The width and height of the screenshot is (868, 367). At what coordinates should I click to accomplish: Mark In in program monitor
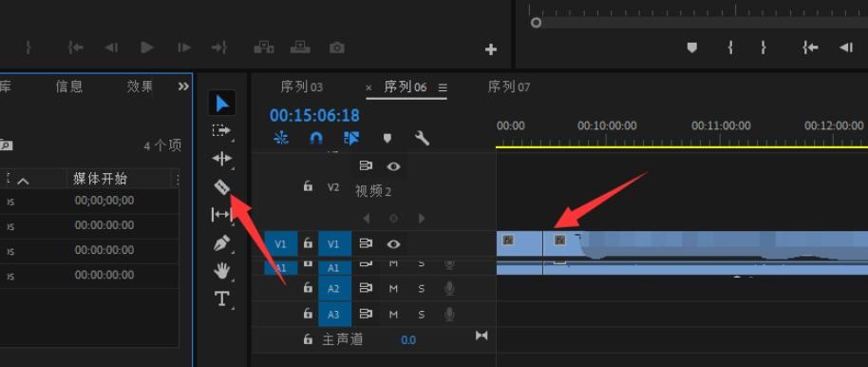pos(730,48)
